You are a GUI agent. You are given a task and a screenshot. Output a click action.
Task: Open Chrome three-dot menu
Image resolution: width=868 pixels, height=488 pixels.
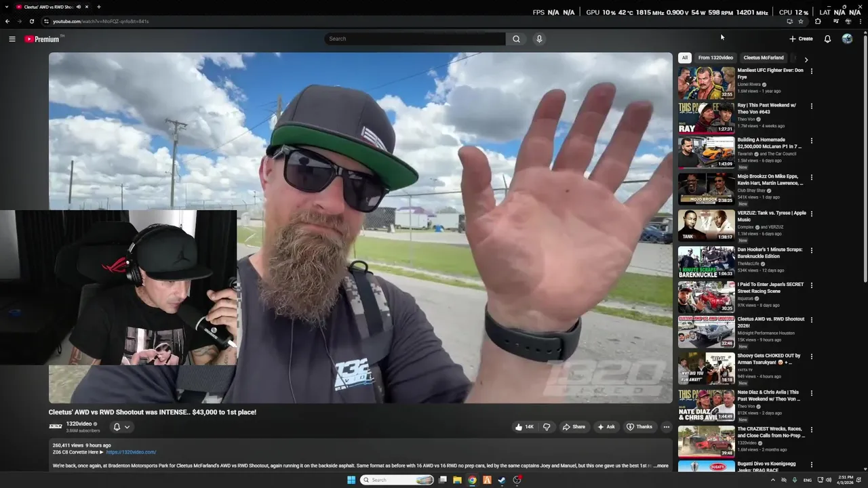pyautogui.click(x=861, y=21)
